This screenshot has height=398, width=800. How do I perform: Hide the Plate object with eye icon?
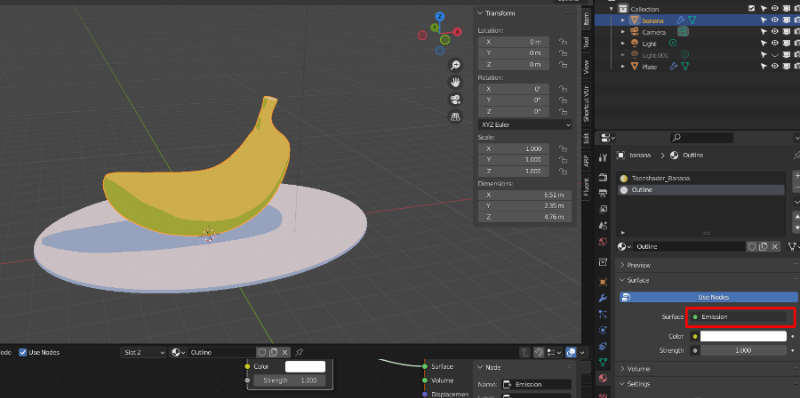point(774,67)
